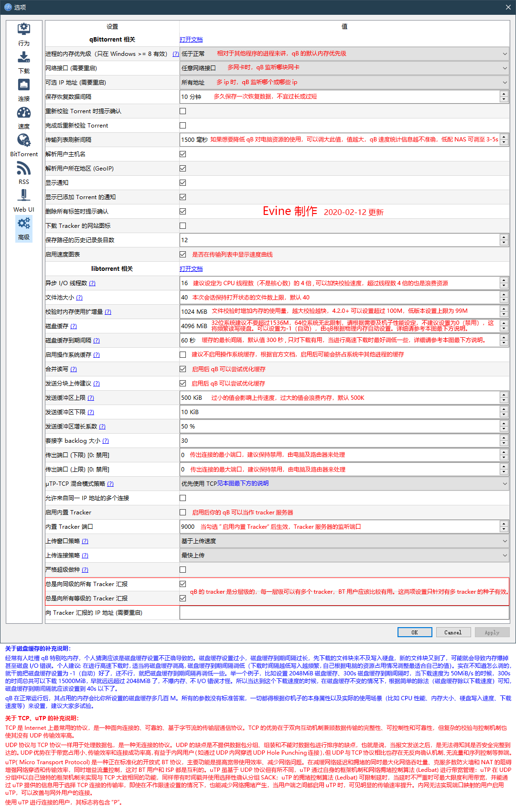Toggle 解析用户所在地区 (GeoIP) checkbox
Screen dimensions: 516x812
[183, 168]
